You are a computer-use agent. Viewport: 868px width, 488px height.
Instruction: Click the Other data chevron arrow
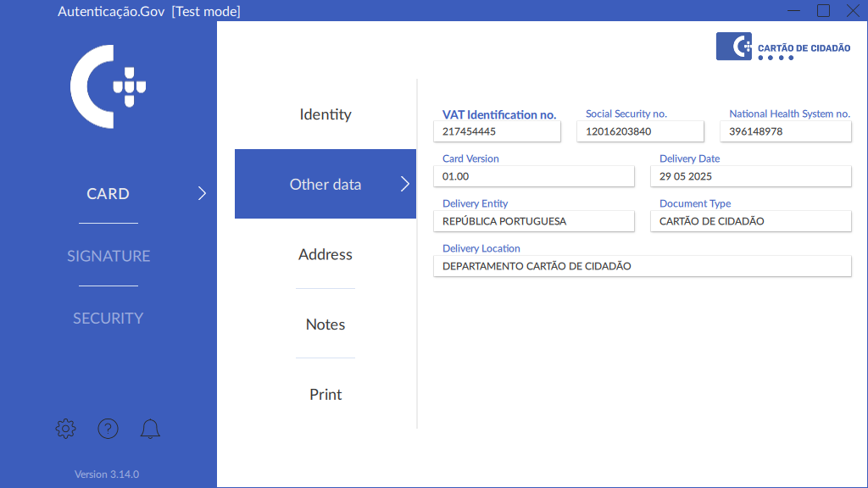(x=404, y=184)
